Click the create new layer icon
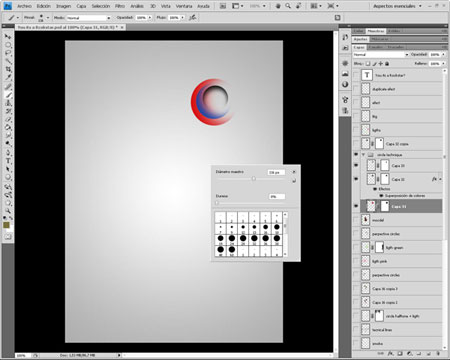450x360 pixels. pos(429,353)
